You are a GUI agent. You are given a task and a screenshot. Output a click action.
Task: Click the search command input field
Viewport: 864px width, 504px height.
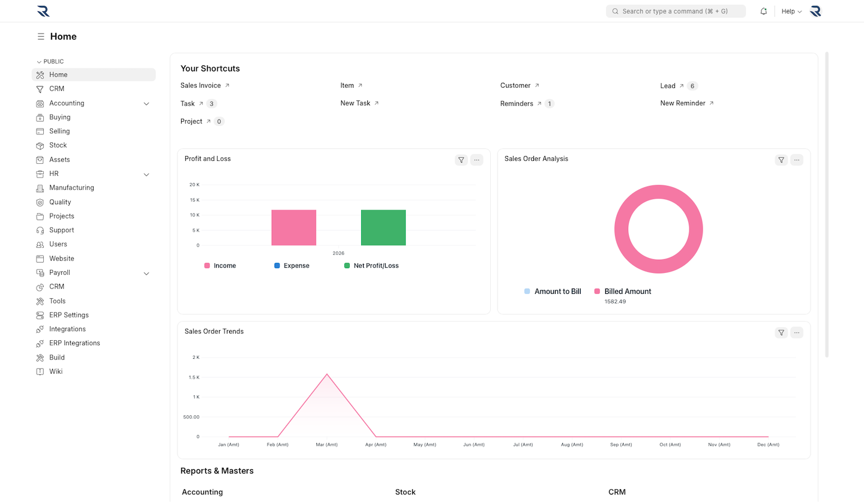click(x=676, y=11)
